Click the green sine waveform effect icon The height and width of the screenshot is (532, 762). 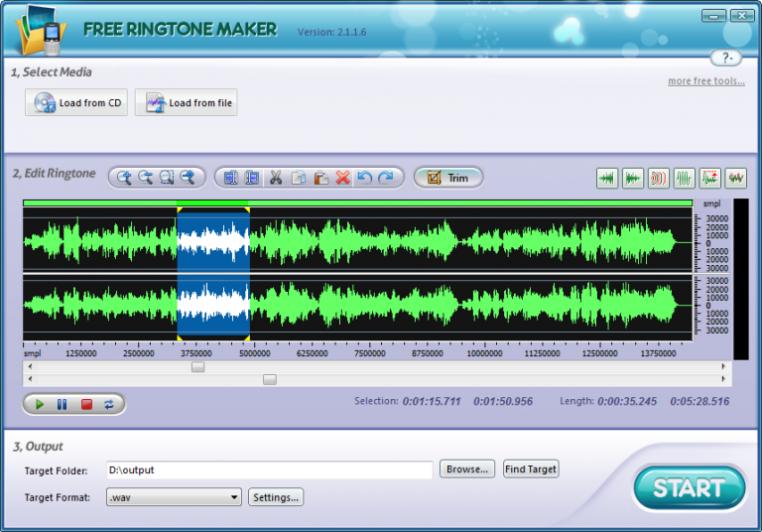click(685, 179)
